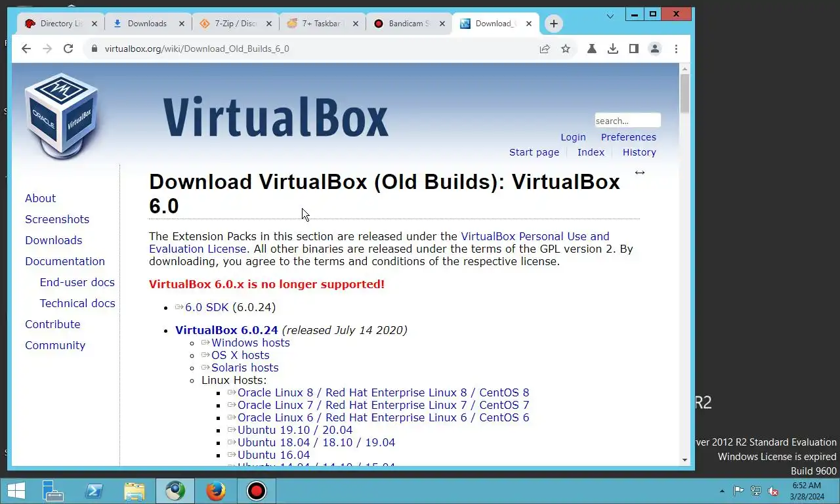Click the address bar URL

point(197,49)
